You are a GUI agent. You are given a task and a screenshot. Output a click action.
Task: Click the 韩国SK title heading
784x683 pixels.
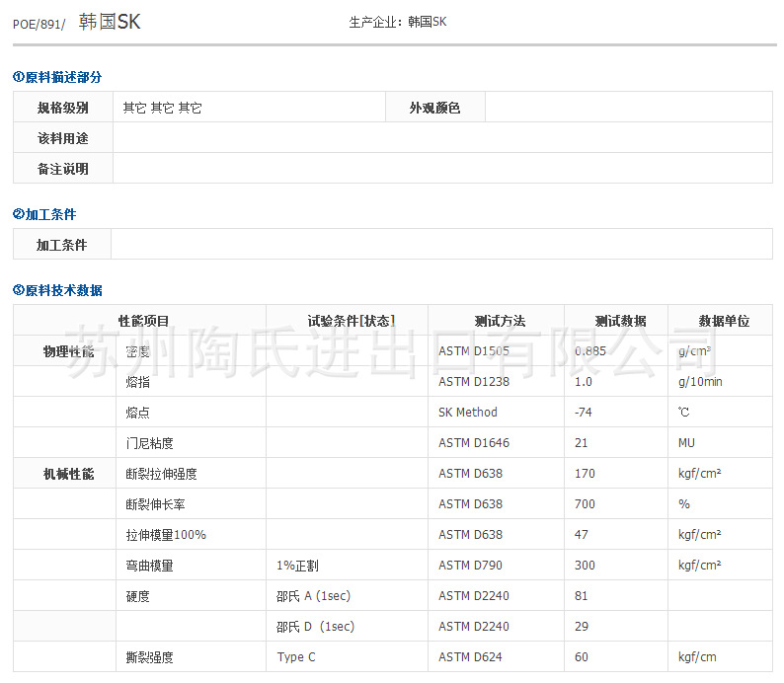(x=110, y=22)
